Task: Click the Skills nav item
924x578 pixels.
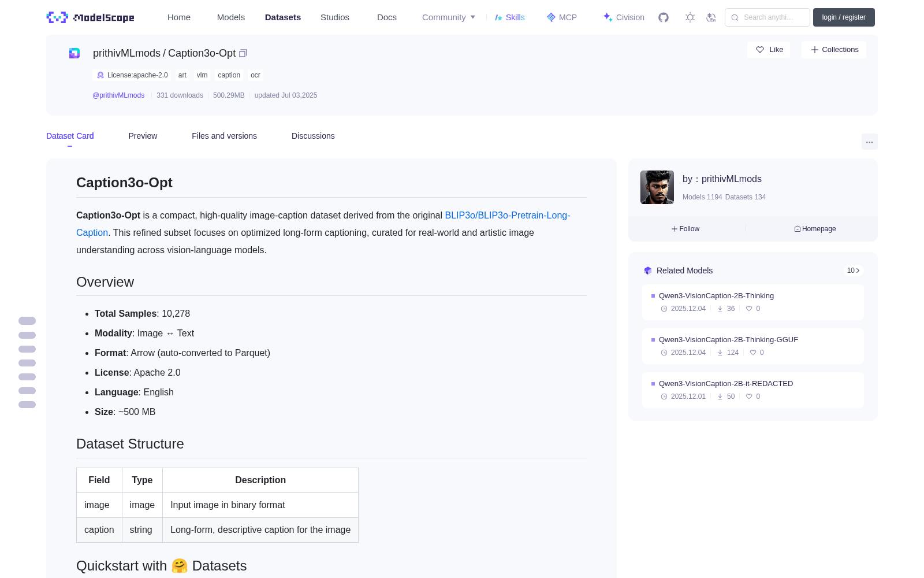Action: click(x=509, y=17)
